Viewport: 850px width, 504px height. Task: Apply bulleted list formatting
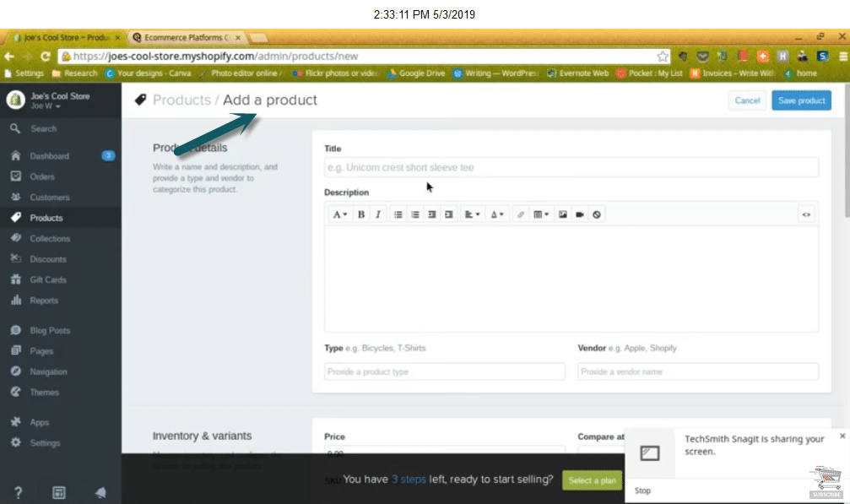pyautogui.click(x=398, y=214)
